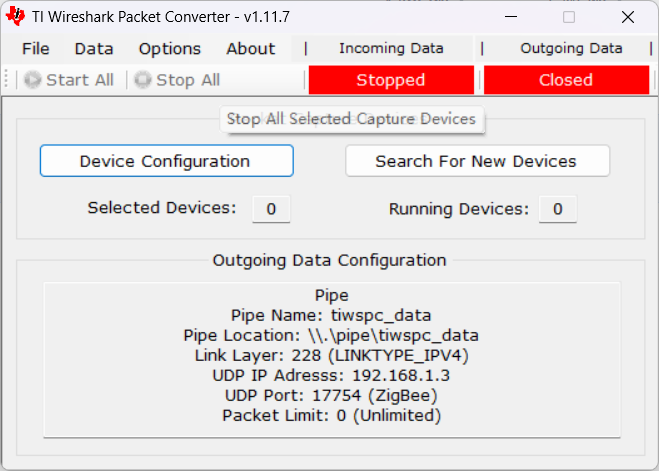Image resolution: width=659 pixels, height=471 pixels.
Task: Click the Start All toolbar label
Action: click(x=80, y=80)
